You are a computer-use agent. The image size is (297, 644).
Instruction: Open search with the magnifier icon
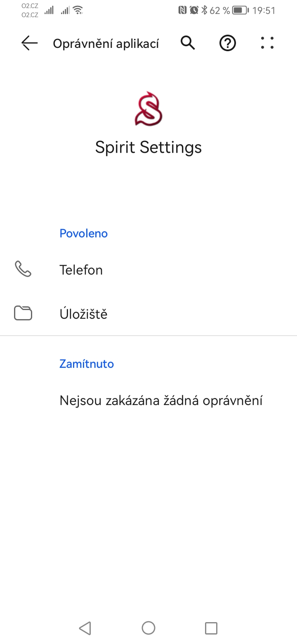188,43
